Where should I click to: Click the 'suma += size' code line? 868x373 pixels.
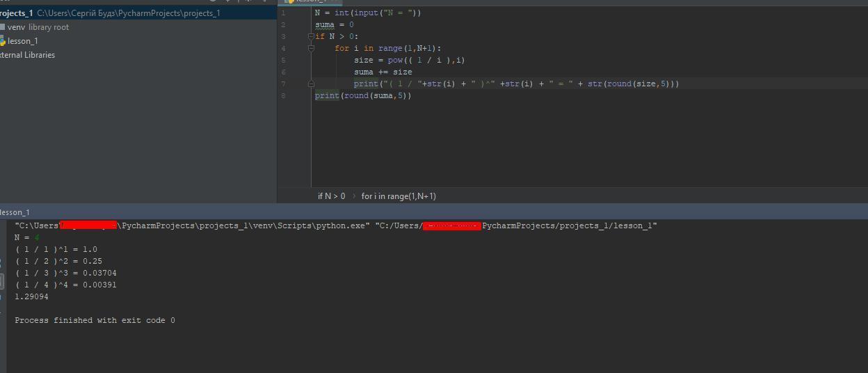coord(383,72)
